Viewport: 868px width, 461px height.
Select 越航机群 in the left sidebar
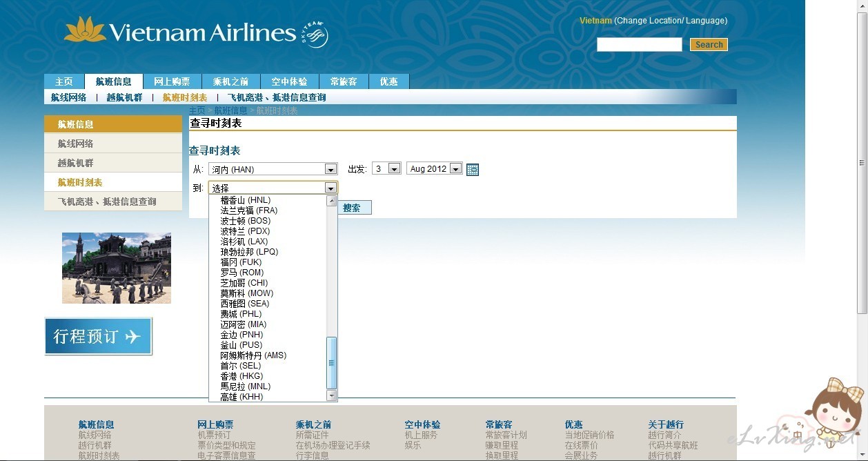coord(113,163)
